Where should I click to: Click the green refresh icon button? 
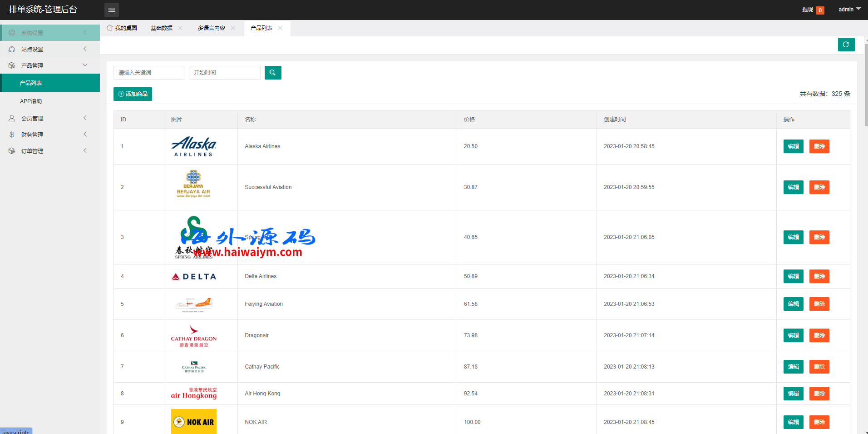(x=846, y=45)
